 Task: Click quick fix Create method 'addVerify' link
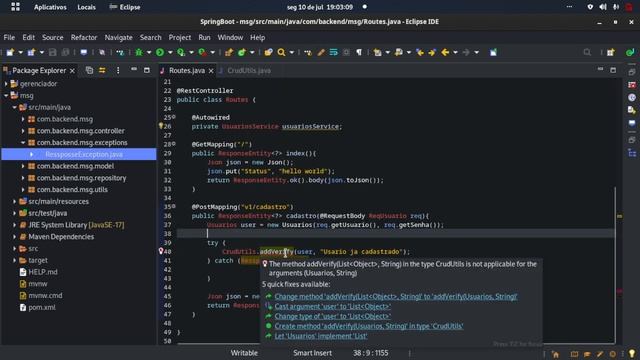coord(369,326)
